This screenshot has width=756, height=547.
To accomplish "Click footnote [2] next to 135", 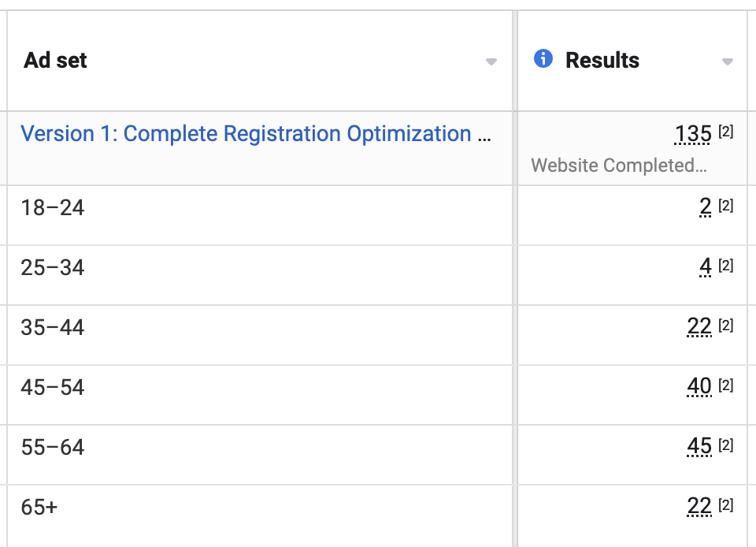I will point(725,131).
